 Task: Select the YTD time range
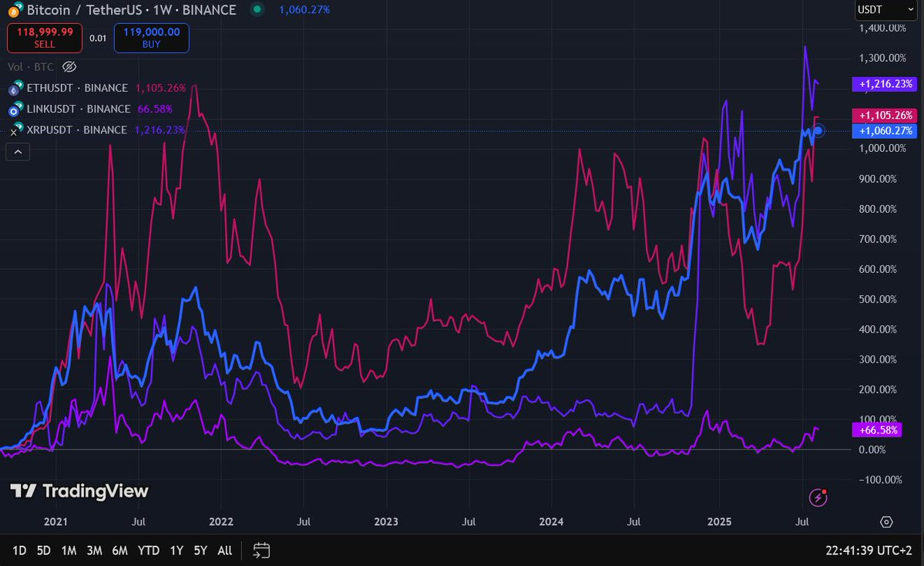coord(149,551)
